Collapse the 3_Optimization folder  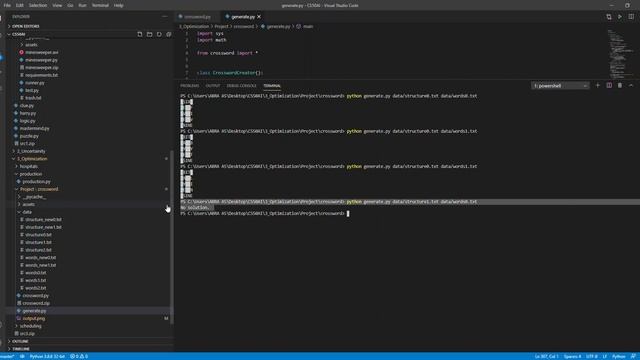(32, 159)
